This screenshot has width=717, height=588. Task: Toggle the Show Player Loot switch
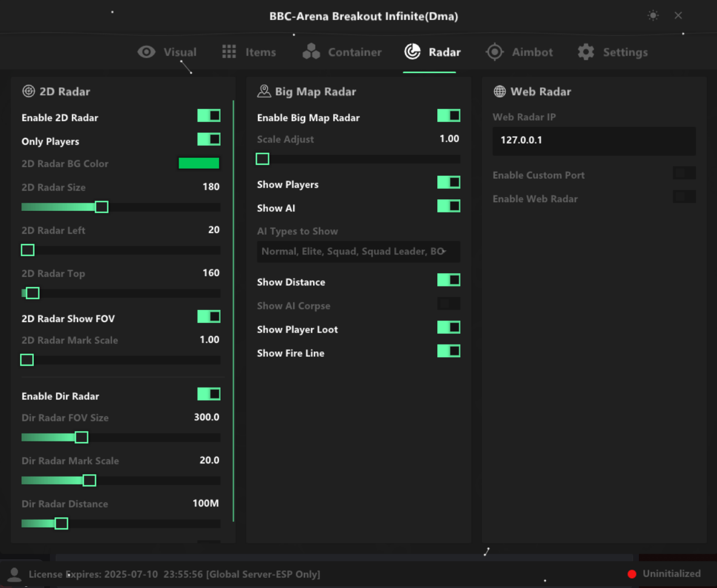click(x=449, y=328)
